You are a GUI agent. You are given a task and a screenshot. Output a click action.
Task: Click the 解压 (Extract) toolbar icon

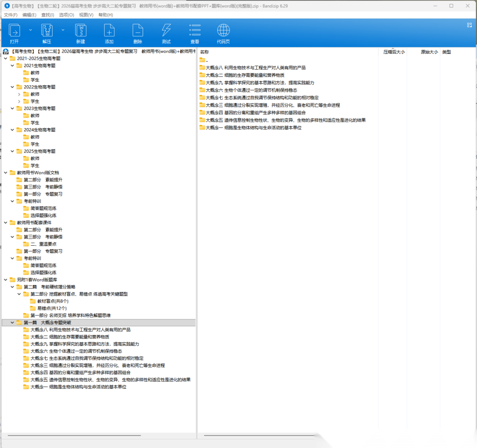click(x=47, y=31)
